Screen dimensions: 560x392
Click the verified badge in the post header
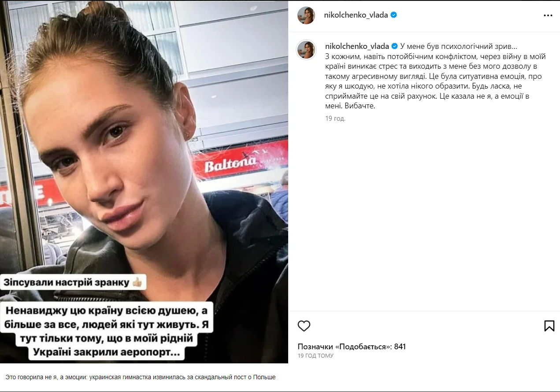coord(394,15)
